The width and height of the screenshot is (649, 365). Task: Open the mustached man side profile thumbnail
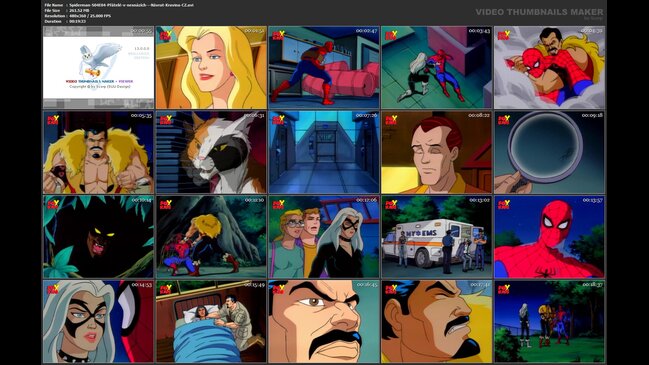coord(437,322)
